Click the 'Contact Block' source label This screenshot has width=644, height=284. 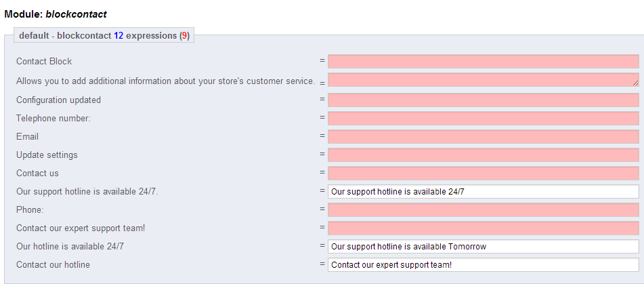click(44, 61)
